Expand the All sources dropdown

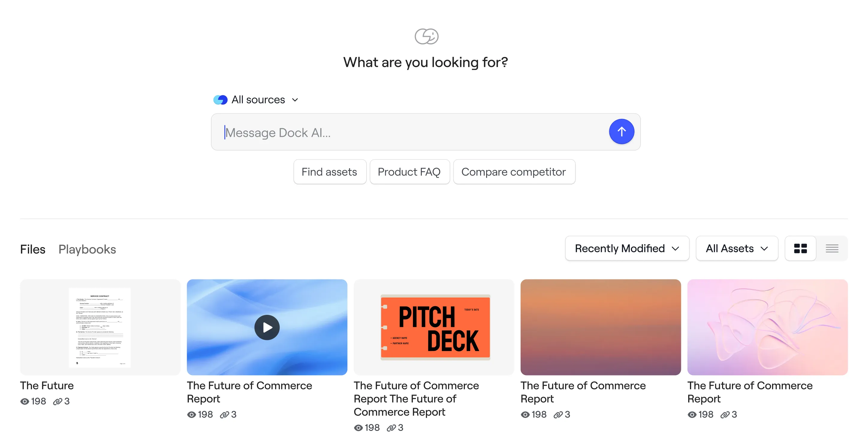tap(256, 100)
